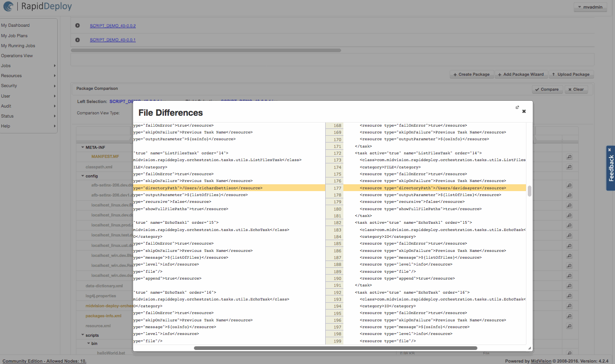Open the Resources sidebar submenu
This screenshot has width=615, height=364.
pos(28,76)
